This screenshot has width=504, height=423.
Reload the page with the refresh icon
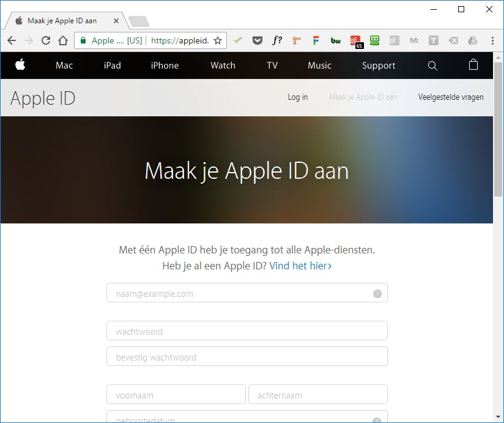point(45,40)
